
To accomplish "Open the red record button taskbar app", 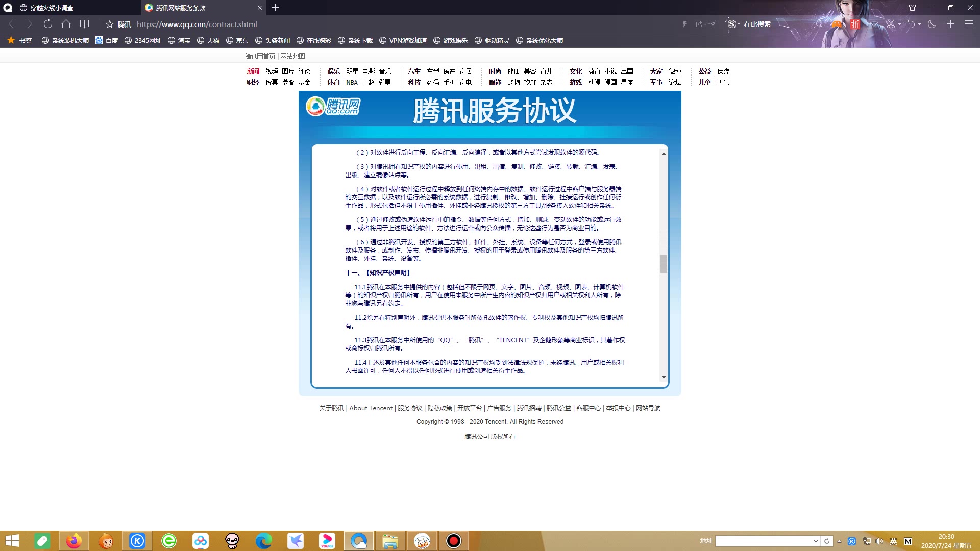I will click(454, 541).
